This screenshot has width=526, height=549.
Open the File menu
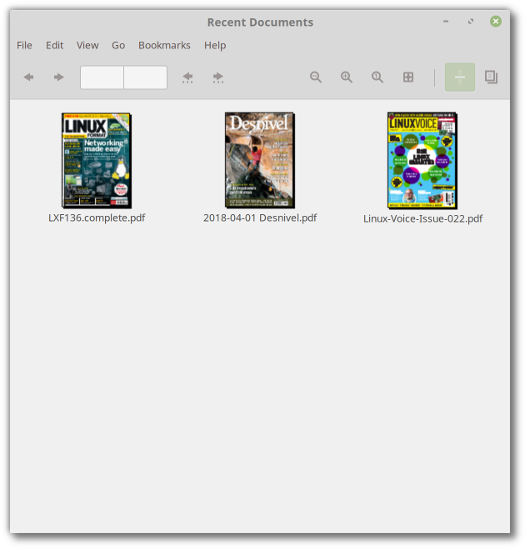coord(25,46)
